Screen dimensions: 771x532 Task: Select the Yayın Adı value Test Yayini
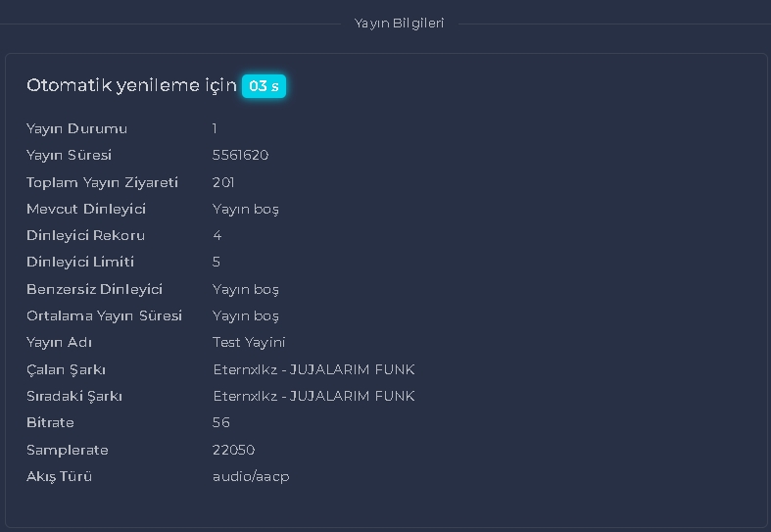(x=249, y=343)
